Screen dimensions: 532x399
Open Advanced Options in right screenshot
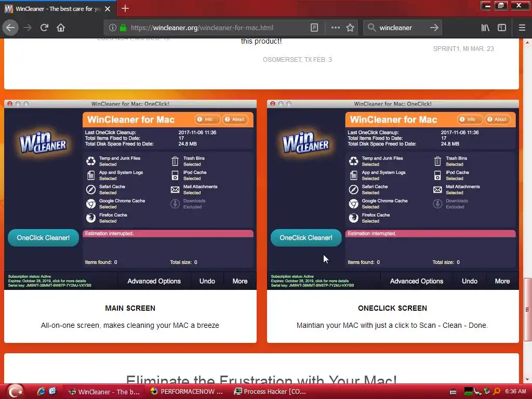pyautogui.click(x=417, y=281)
